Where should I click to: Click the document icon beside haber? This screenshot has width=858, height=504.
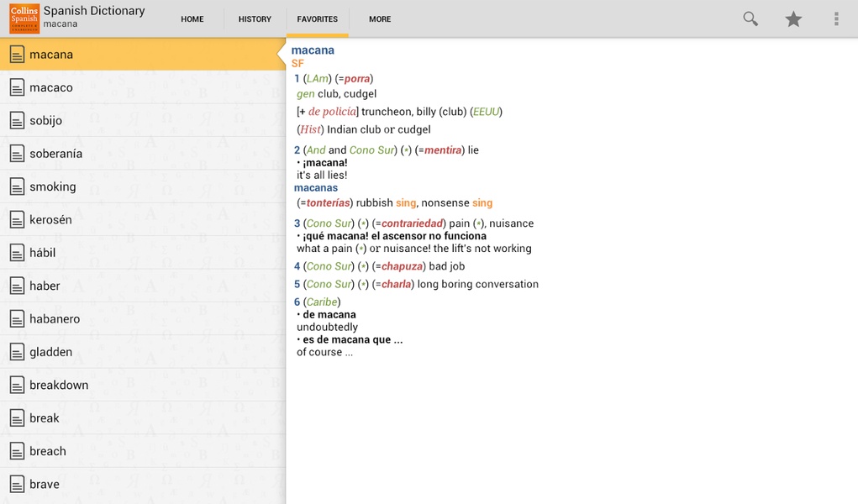click(x=17, y=286)
